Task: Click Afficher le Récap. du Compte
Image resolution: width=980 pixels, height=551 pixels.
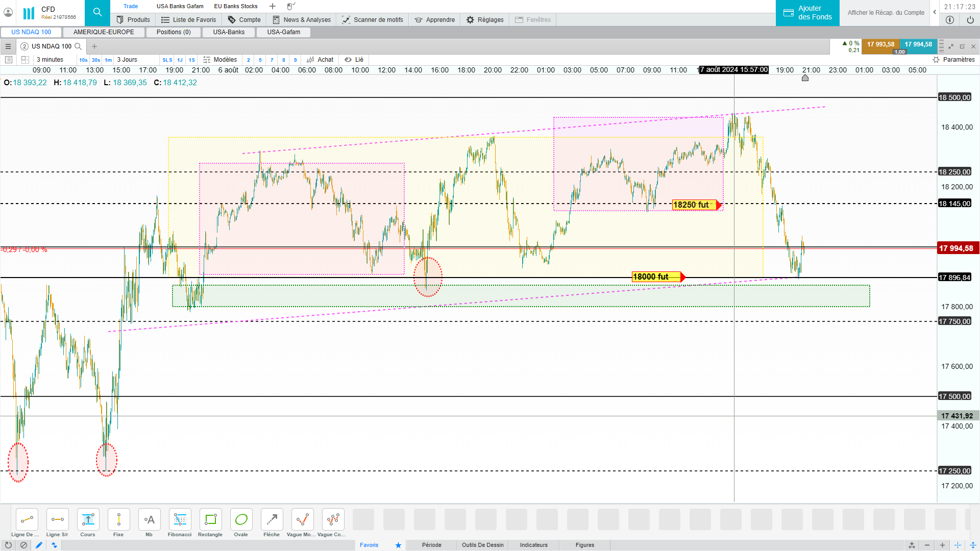Action: tap(886, 13)
